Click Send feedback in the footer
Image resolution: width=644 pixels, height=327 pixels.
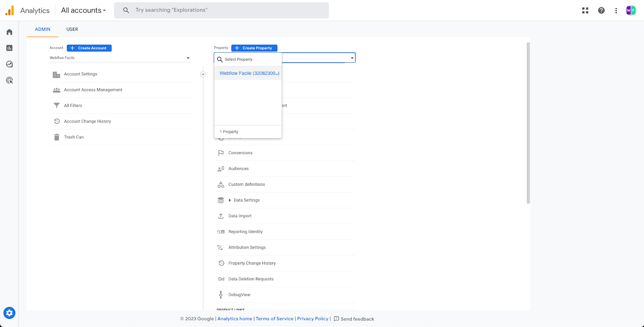[354, 319]
